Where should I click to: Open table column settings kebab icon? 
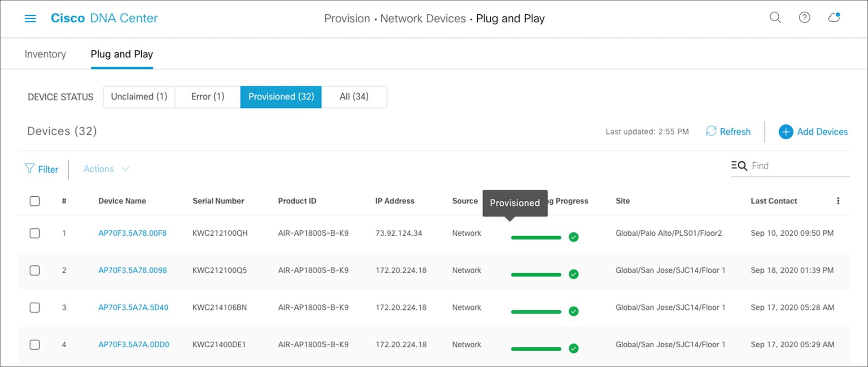[x=838, y=201]
